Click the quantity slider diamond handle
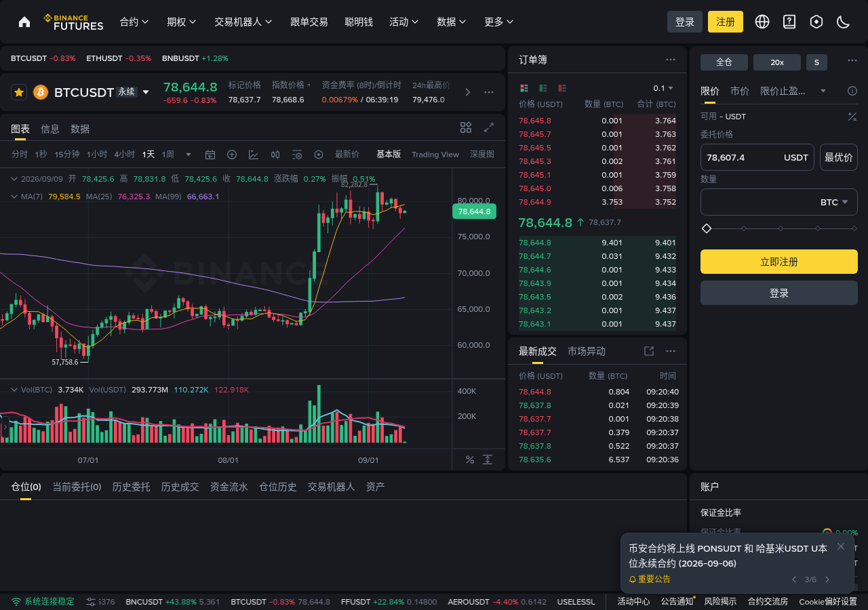868x610 pixels. point(707,228)
